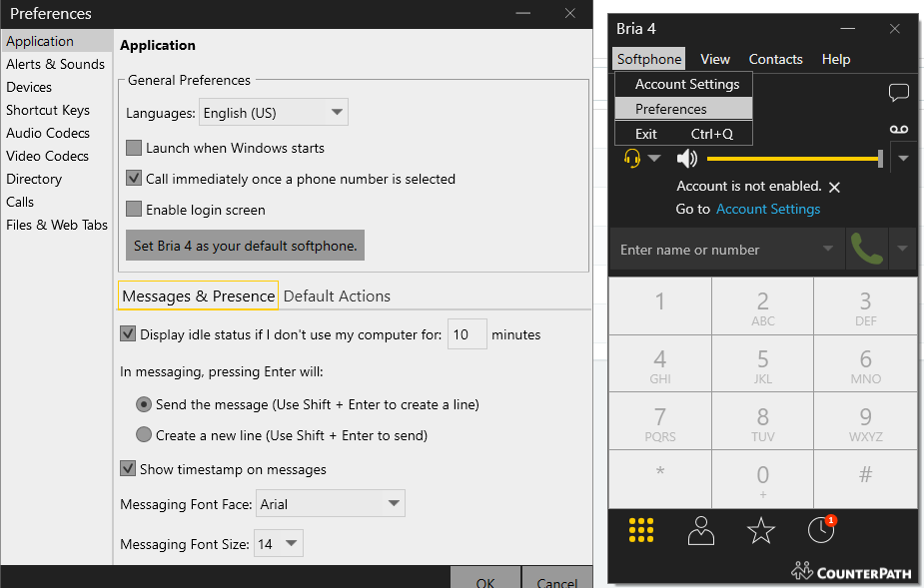Choose Preferences from Softphone menu
The width and height of the screenshot is (924, 588).
pos(683,109)
